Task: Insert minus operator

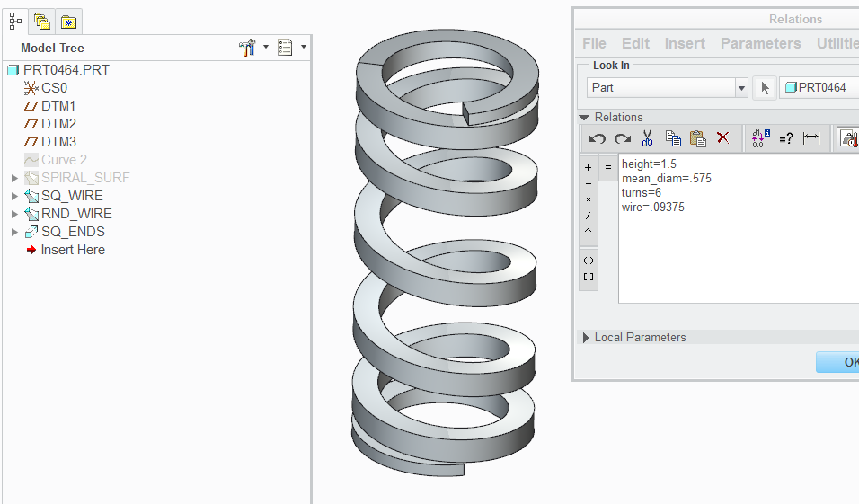Action: pyautogui.click(x=589, y=184)
